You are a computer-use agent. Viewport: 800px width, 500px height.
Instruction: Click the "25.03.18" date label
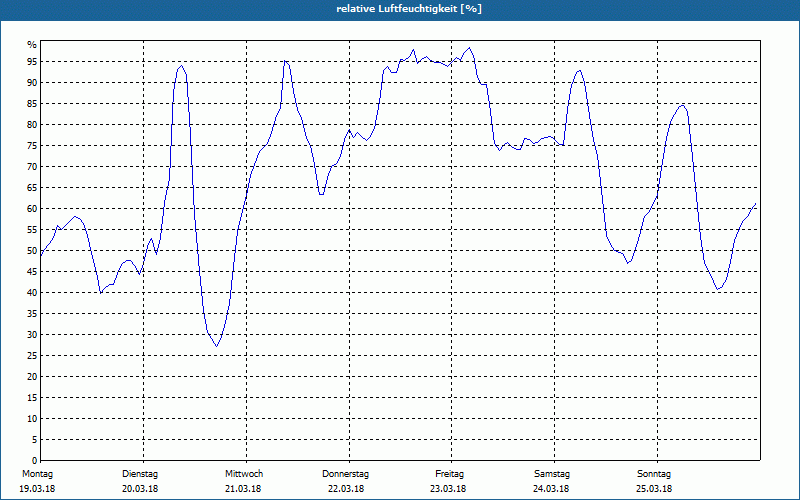(654, 489)
